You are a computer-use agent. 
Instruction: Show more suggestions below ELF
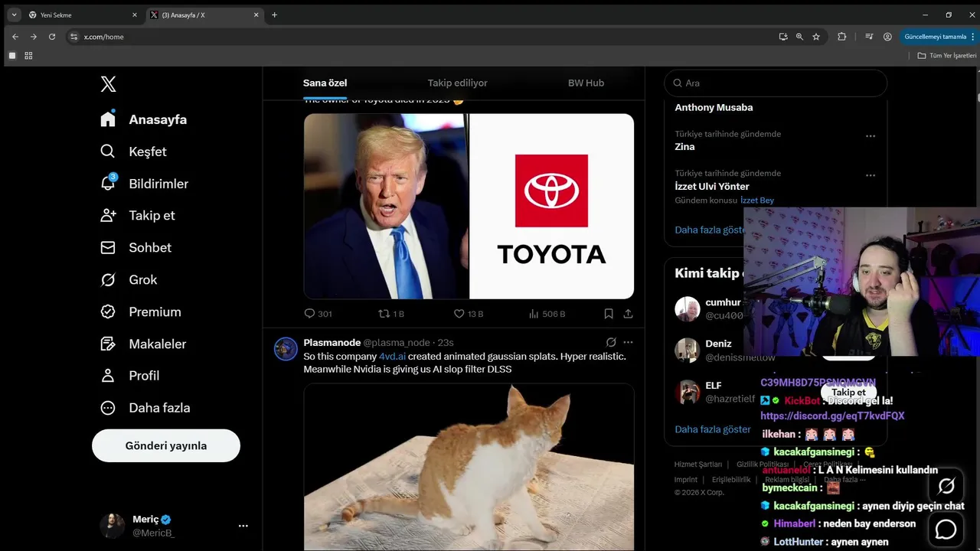[x=713, y=429]
